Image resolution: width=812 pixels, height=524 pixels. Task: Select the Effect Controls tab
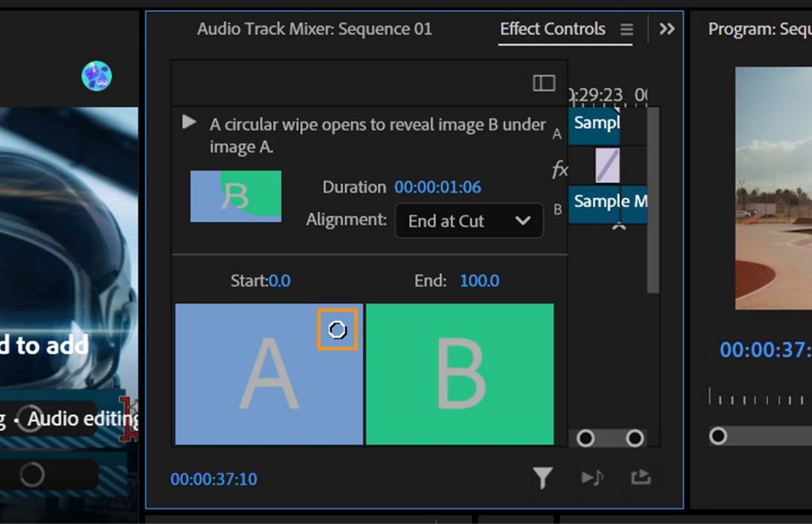tap(553, 29)
